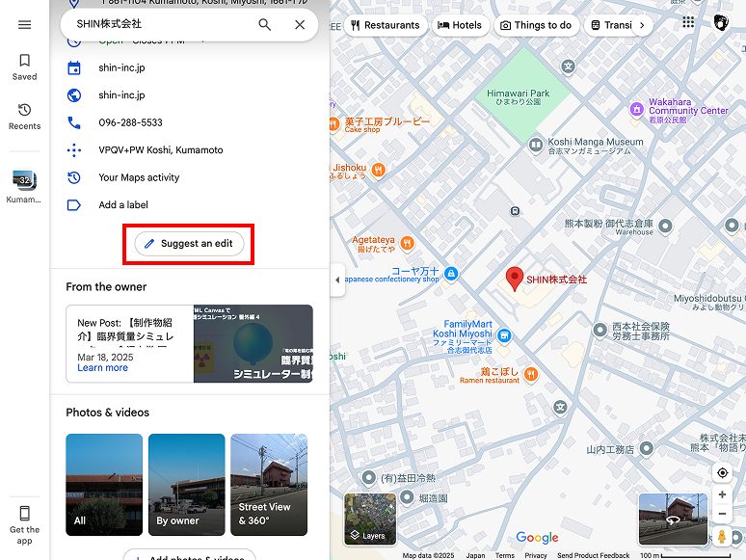Image resolution: width=746 pixels, height=560 pixels.
Task: Click the label tag icon
Action: (74, 205)
